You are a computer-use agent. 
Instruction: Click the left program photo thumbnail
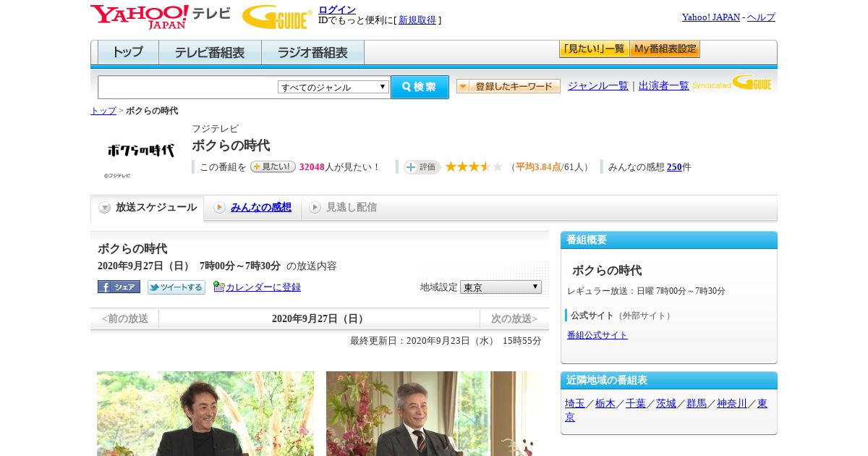(x=205, y=413)
